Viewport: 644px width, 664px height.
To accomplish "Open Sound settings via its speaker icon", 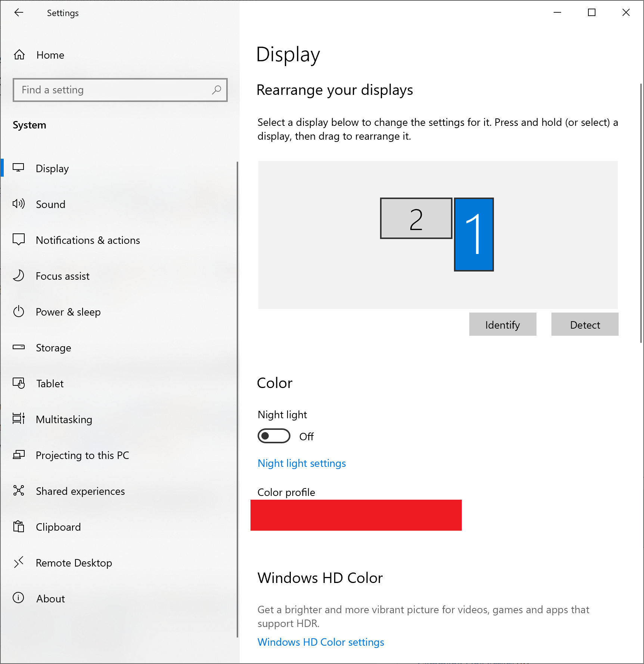I will pyautogui.click(x=19, y=204).
